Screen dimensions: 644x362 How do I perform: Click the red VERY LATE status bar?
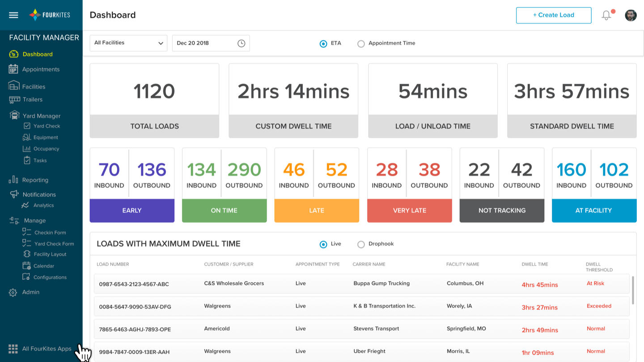410,210
